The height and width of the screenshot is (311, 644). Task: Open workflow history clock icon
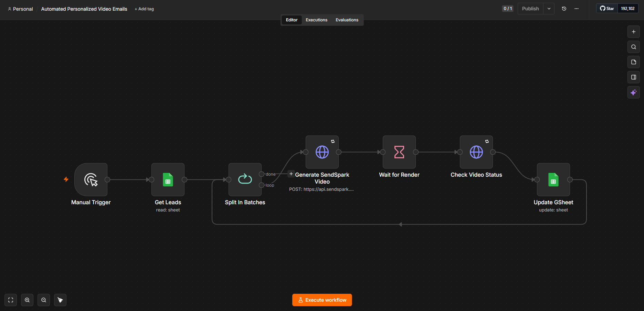564,9
